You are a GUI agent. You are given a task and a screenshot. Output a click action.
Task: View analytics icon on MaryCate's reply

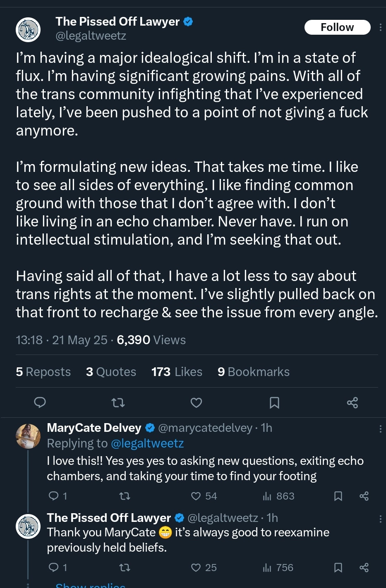pyautogui.click(x=267, y=496)
